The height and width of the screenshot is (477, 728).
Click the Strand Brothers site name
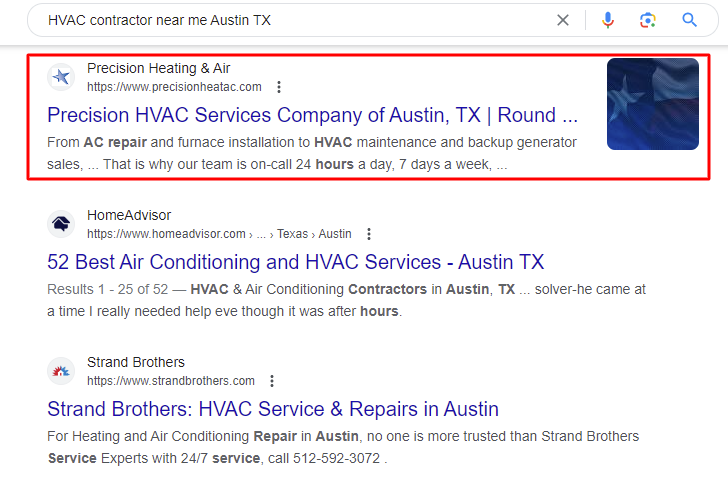[136, 362]
